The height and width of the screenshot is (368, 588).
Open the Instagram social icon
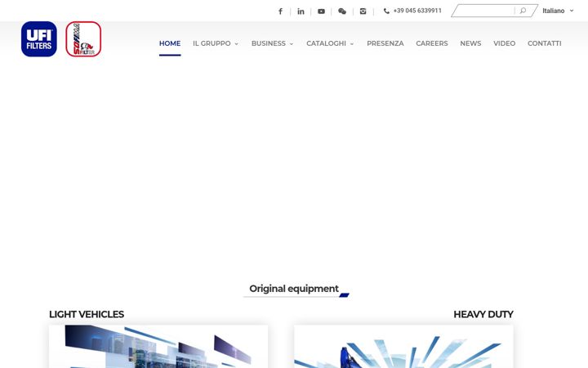point(363,11)
